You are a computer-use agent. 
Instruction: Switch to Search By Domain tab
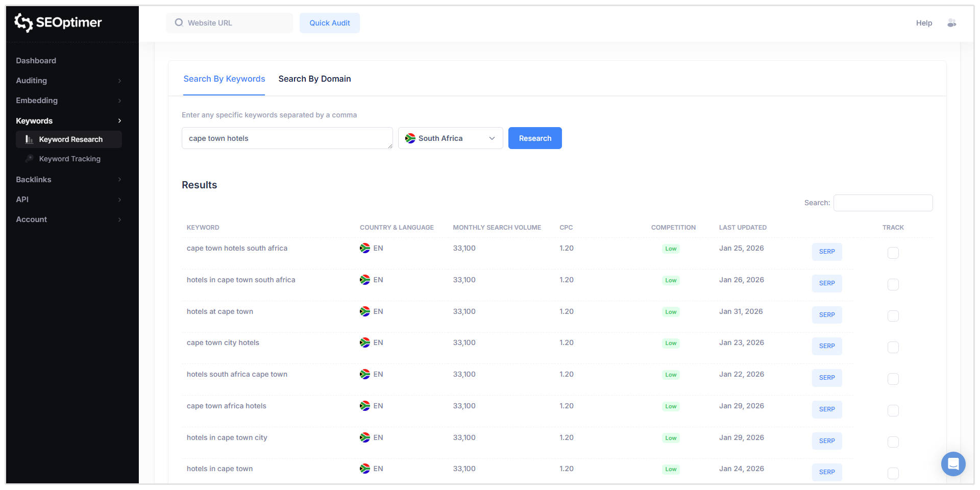[x=314, y=79]
